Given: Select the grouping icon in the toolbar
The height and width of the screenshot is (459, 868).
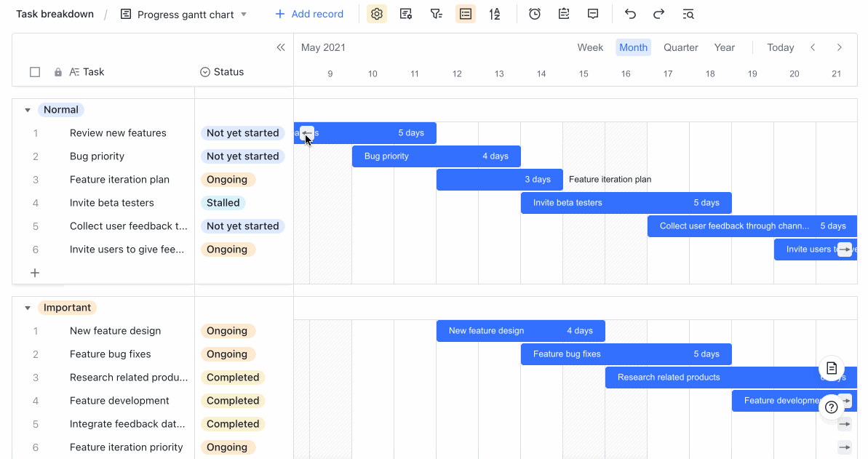Looking at the screenshot, I should coord(466,14).
